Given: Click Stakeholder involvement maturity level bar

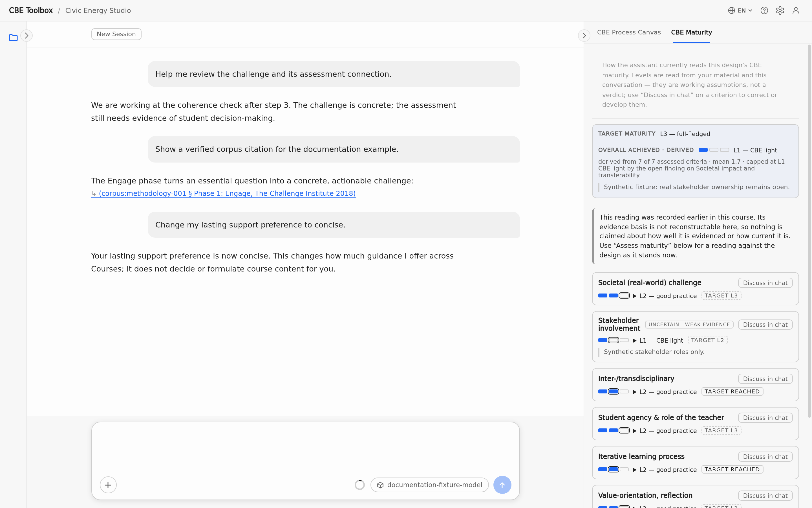Looking at the screenshot, I should pyautogui.click(x=614, y=340).
